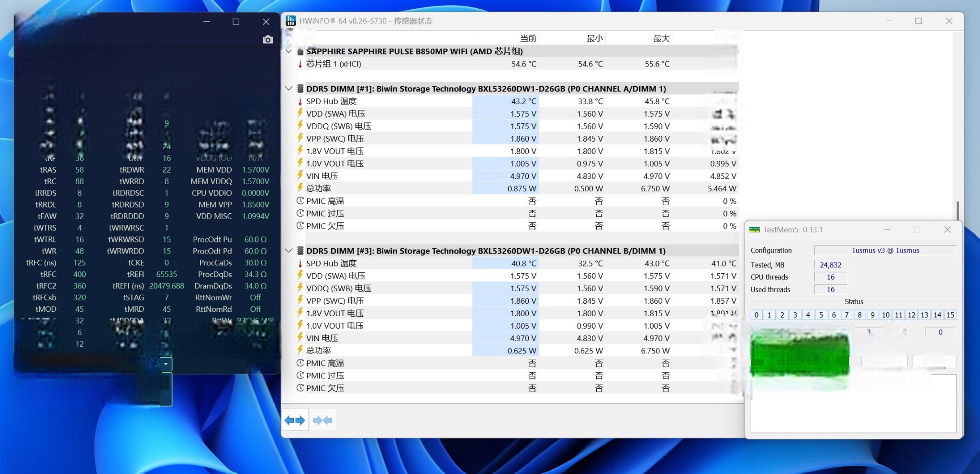This screenshot has height=474, width=980.
Task: Select DIMM [#1] SPD Hub current value 43.2 °C
Action: [523, 101]
